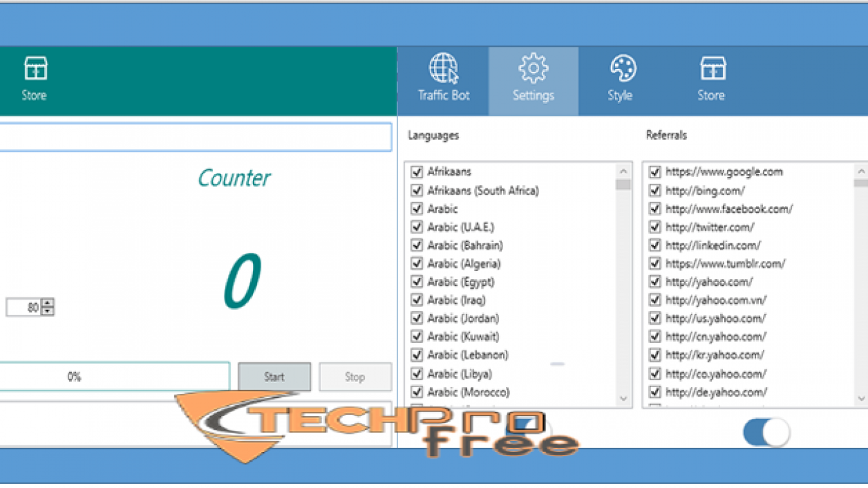Uncheck http://www.facebook.com/ referral
The width and height of the screenshot is (868, 488).
pyautogui.click(x=655, y=209)
